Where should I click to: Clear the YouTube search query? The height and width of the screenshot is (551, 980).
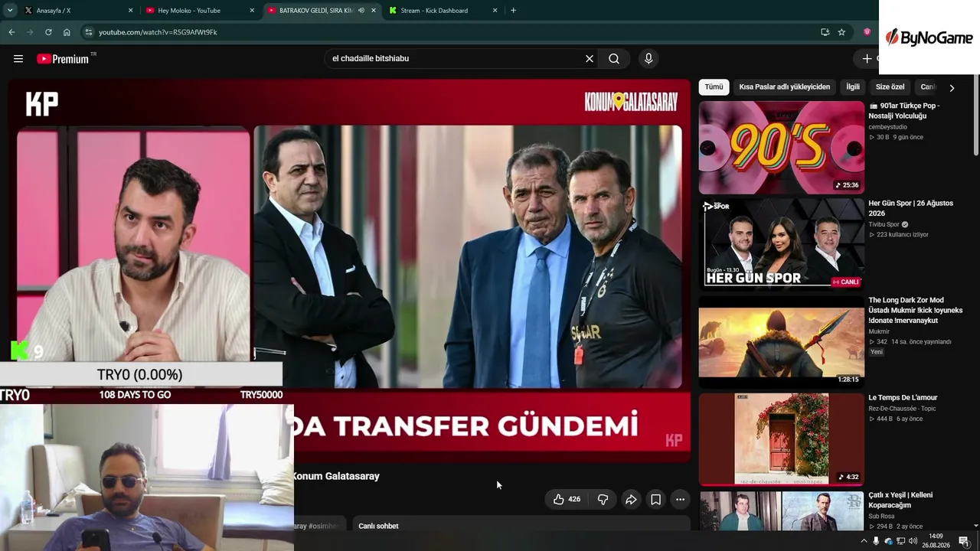click(x=590, y=59)
